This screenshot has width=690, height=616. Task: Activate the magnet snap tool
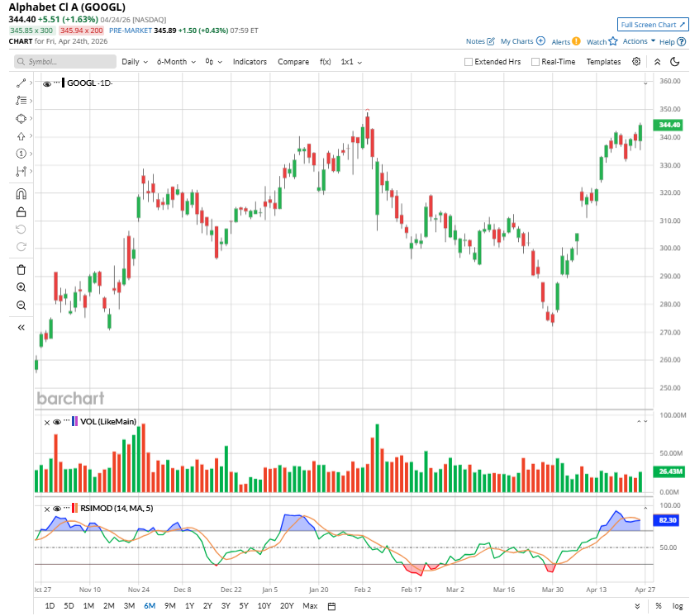pos(21,194)
